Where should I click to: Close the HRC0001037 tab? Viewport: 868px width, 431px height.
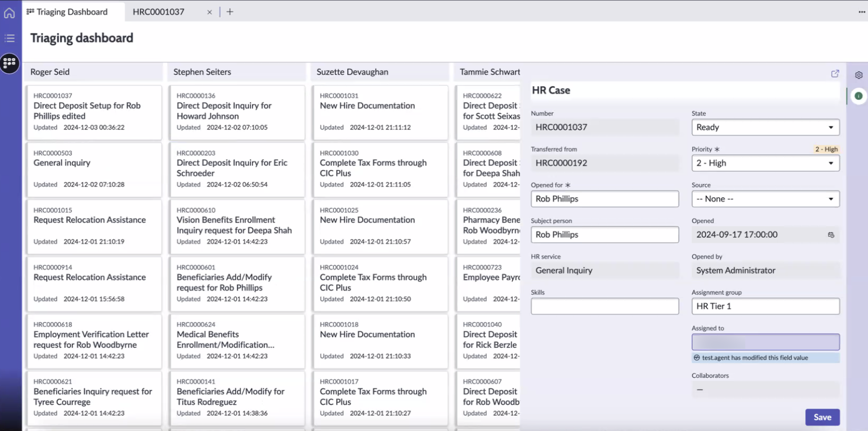209,12
